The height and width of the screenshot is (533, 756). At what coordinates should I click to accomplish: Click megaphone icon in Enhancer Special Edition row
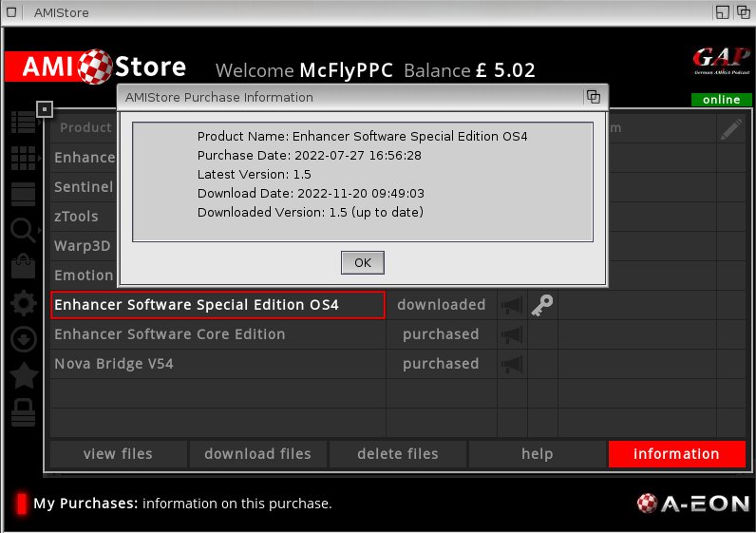click(x=512, y=305)
